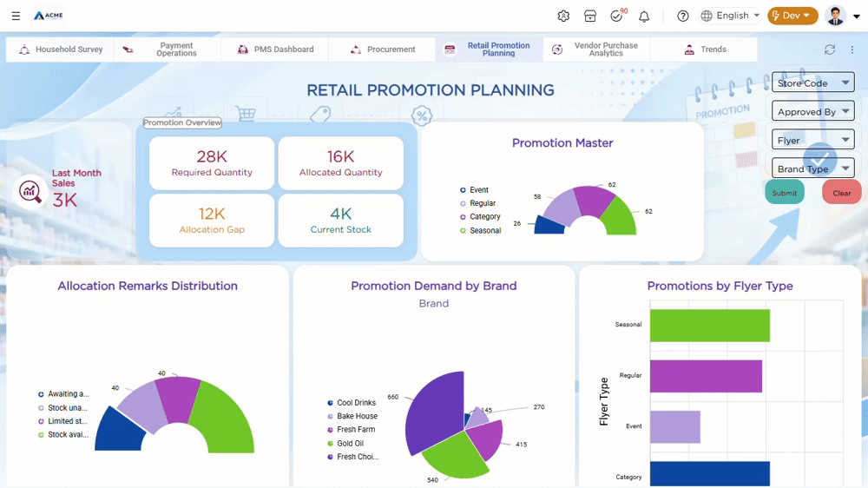Screen dimensions: 868x488
Task: Click the Promotion Overview label
Action: [182, 122]
